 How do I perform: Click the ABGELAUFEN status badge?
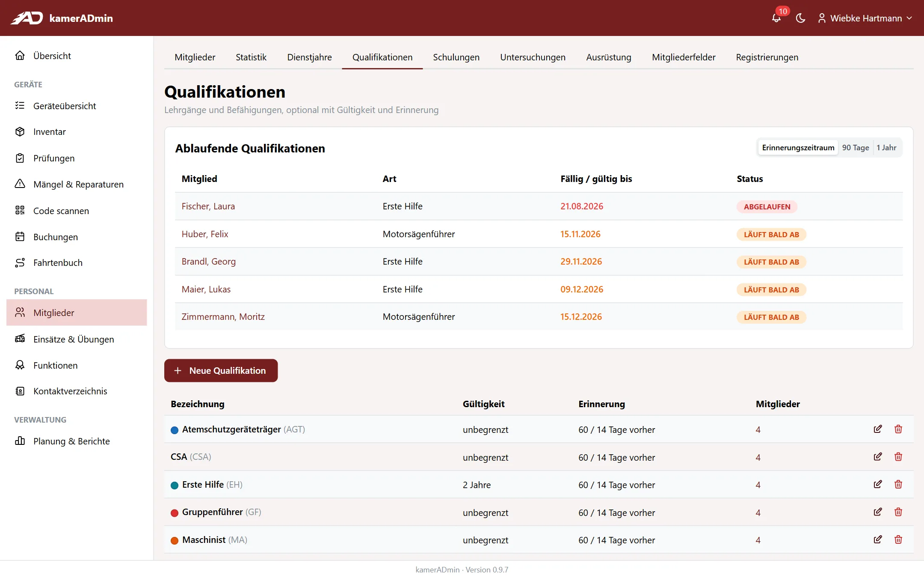tap(767, 207)
